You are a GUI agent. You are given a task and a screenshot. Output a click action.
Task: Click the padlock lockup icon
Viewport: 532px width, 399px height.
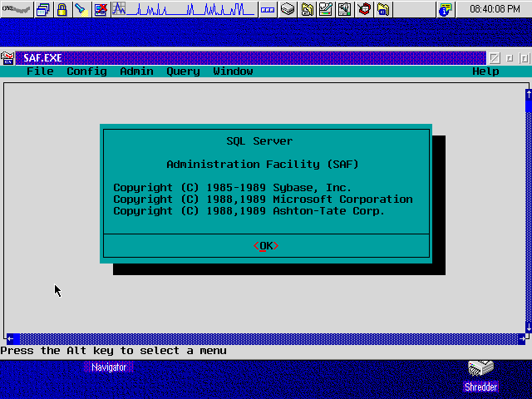62,9
